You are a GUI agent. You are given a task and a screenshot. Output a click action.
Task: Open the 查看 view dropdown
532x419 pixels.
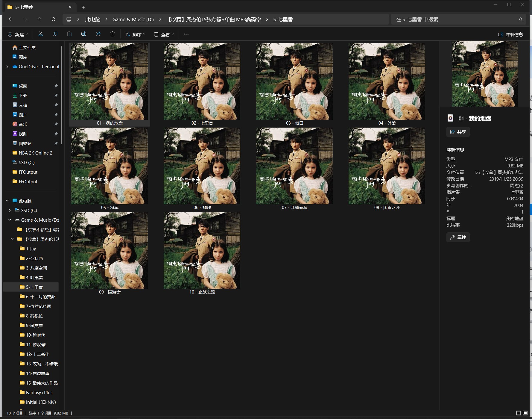pos(164,34)
